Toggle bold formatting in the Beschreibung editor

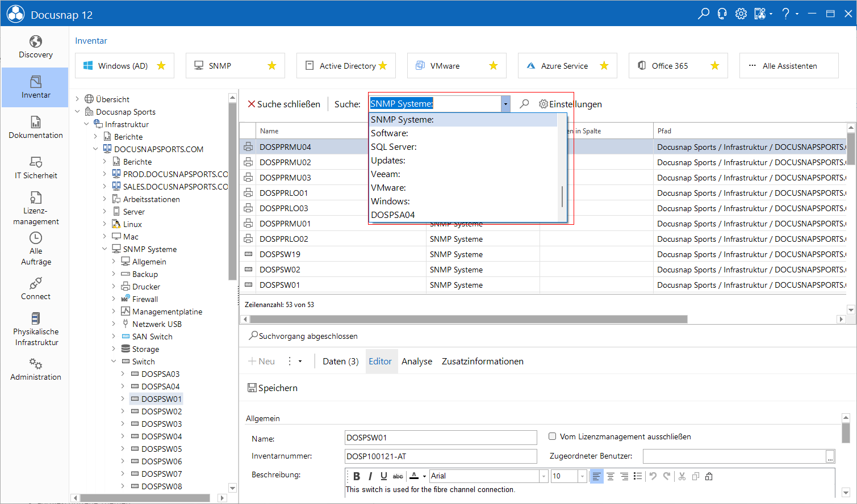(357, 476)
